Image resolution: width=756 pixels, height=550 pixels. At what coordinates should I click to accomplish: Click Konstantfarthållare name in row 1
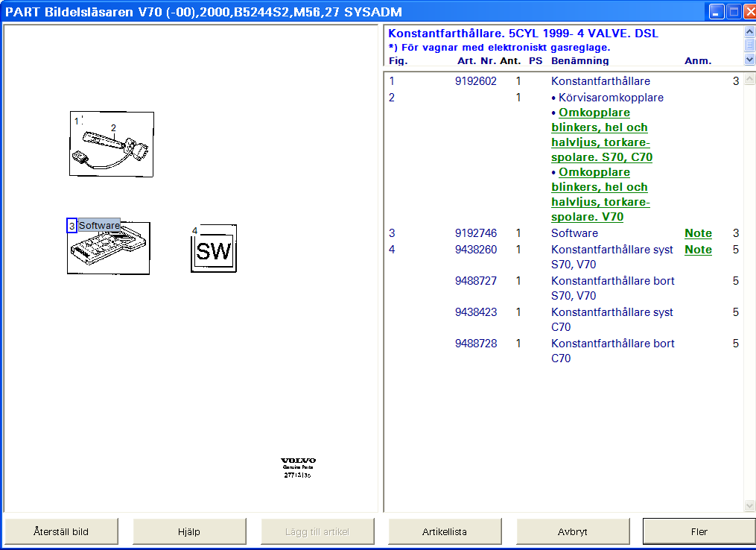pos(600,81)
